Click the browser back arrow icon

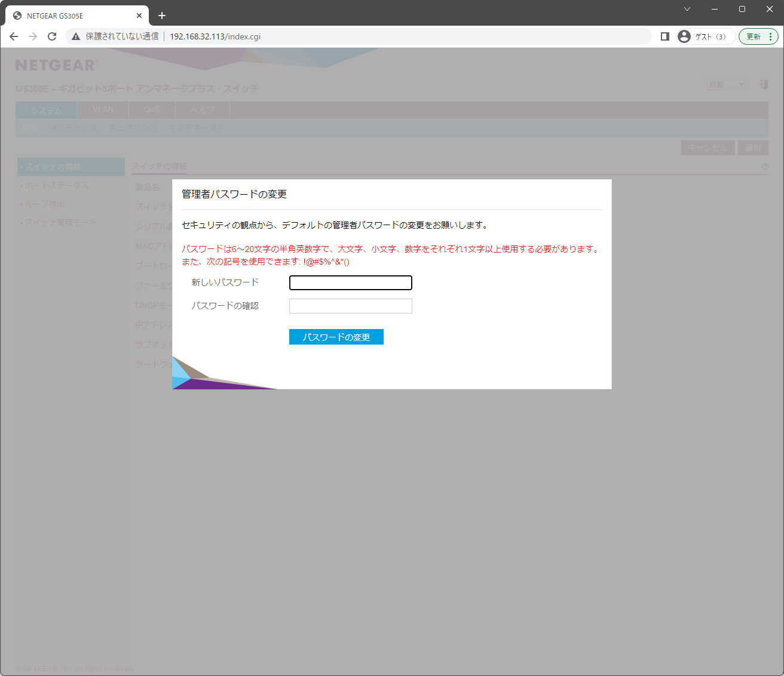click(13, 36)
